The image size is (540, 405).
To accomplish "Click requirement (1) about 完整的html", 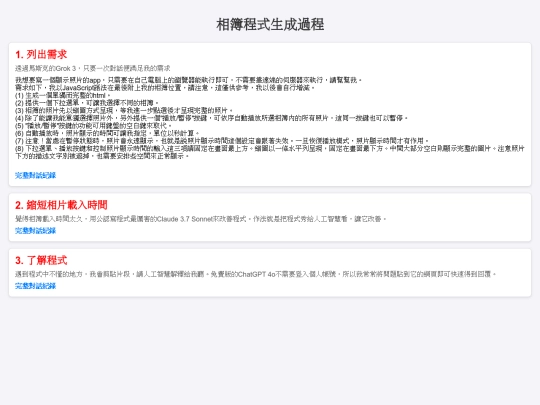I will click(x=63, y=95).
